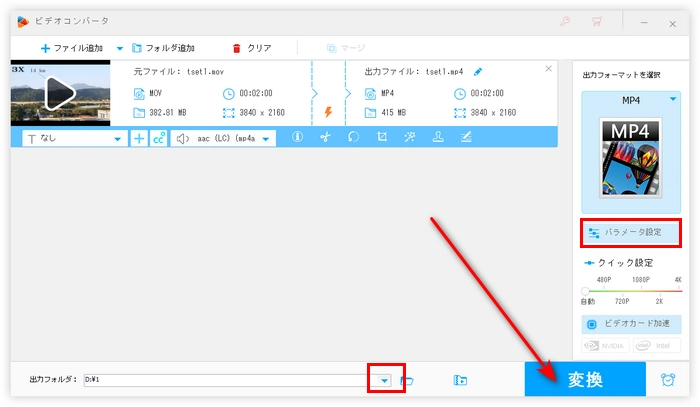Toggle the NVIDIA acceleration option

(x=605, y=345)
